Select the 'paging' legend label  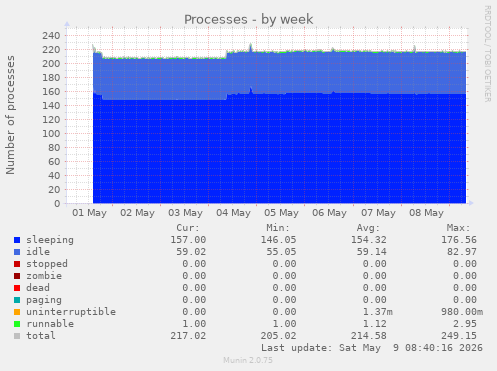44,300
